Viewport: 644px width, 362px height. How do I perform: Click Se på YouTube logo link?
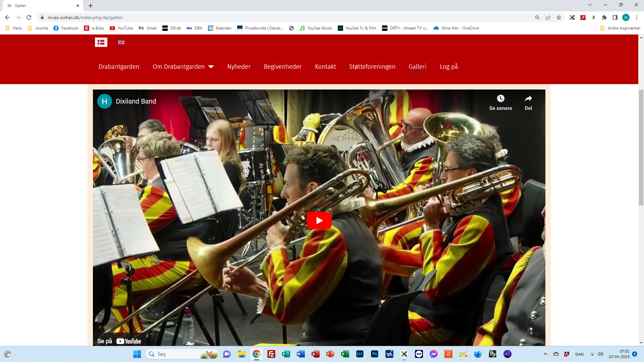coord(119,341)
